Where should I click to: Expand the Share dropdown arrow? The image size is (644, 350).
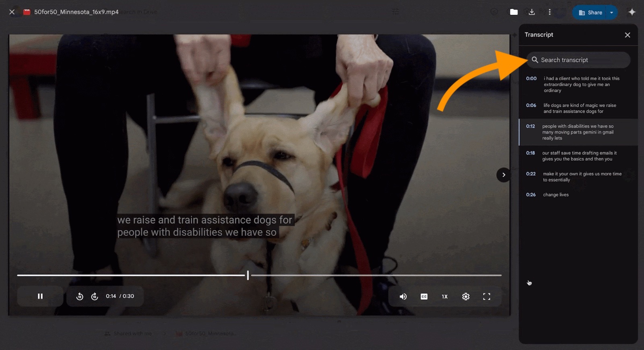[612, 12]
